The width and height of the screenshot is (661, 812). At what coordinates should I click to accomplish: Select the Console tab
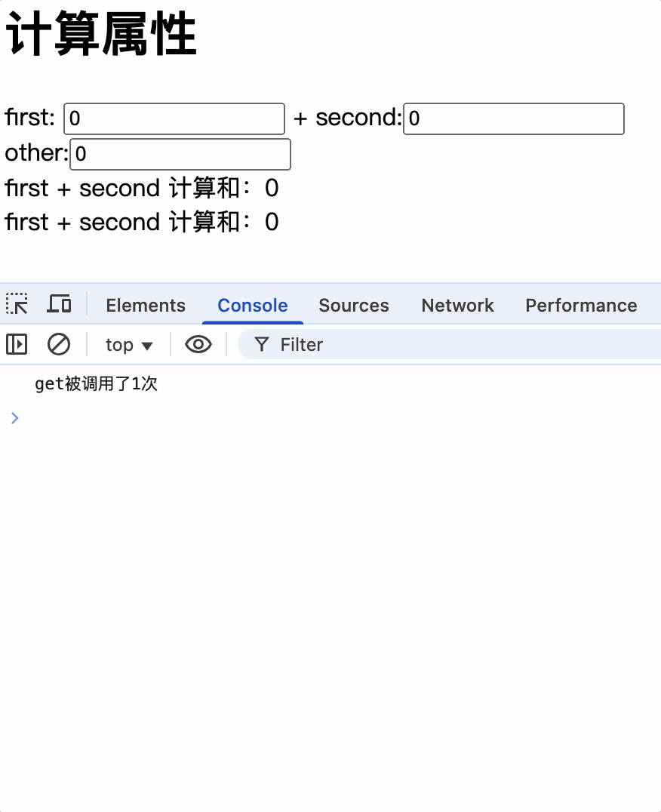point(253,306)
